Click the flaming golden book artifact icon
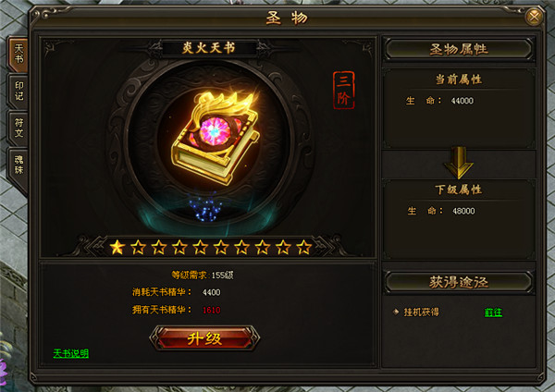 pyautogui.click(x=216, y=136)
